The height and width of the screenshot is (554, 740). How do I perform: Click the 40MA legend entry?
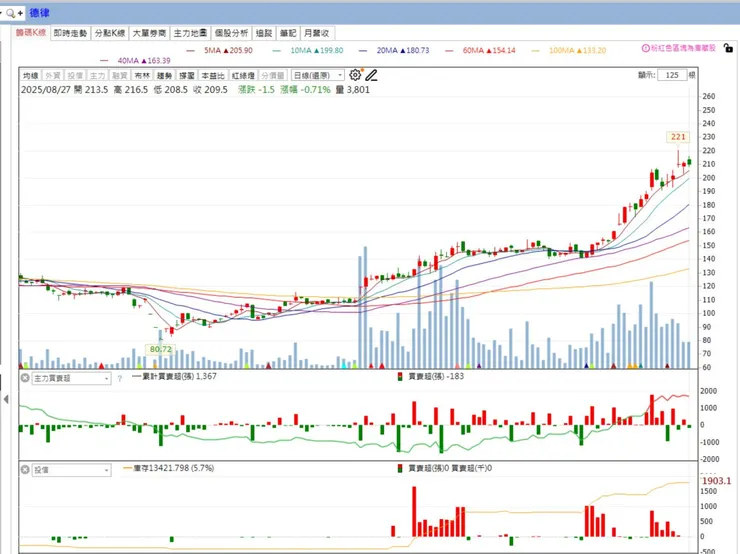coord(135,60)
